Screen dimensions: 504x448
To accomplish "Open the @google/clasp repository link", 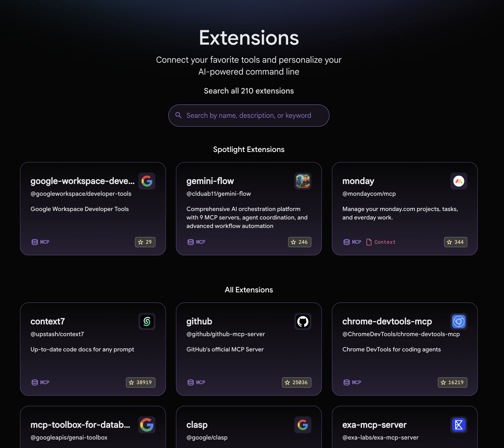I will (x=207, y=438).
